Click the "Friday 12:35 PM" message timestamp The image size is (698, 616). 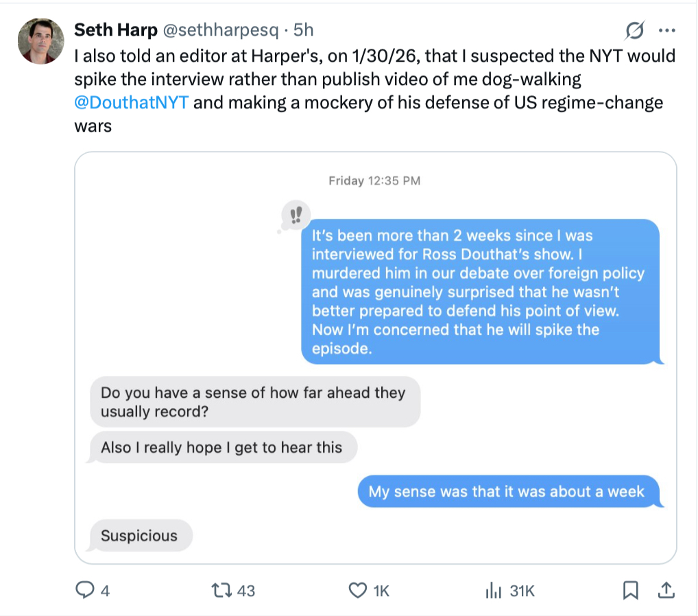click(x=374, y=181)
